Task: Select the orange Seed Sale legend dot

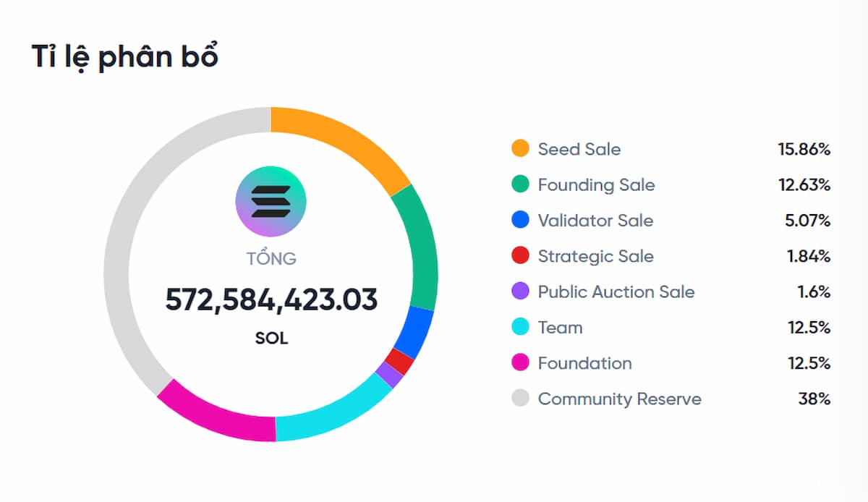Action: coord(520,149)
